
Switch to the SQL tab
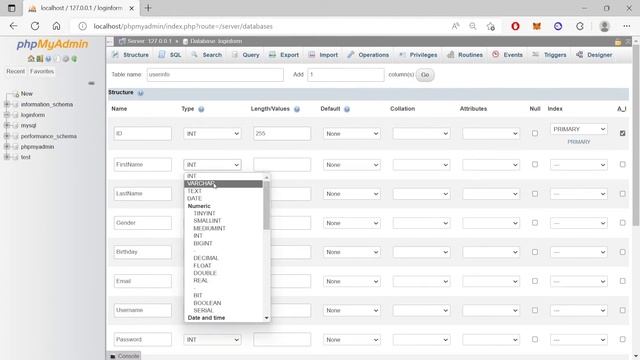point(170,55)
